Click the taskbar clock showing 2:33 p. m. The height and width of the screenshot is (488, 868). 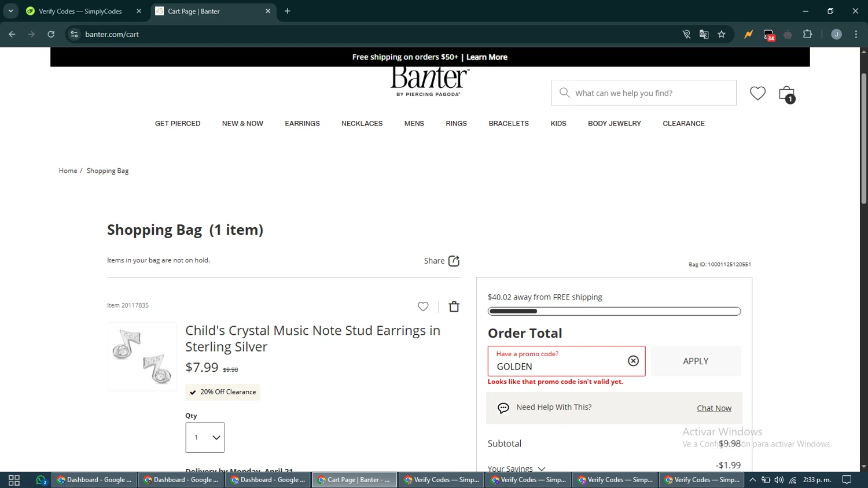pyautogui.click(x=817, y=480)
